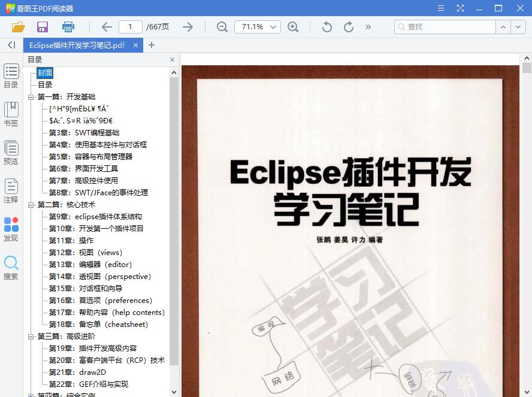532x397 pixels.
Task: Open 第8章：SWT/JFace的事件处理
Action: (98, 193)
